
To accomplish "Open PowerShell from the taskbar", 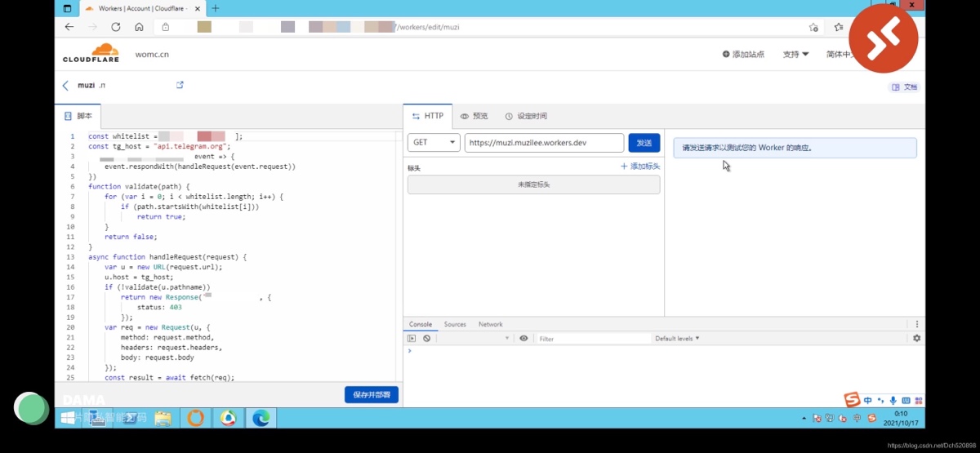I will point(130,418).
